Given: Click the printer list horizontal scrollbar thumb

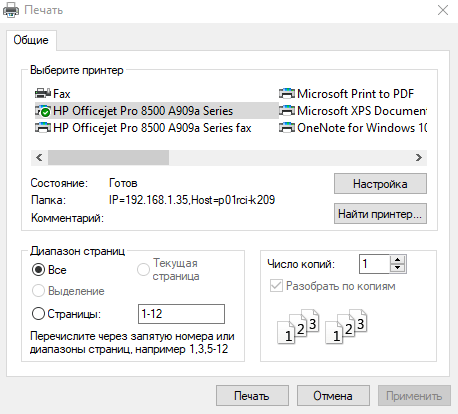Looking at the screenshot, I should (x=108, y=157).
